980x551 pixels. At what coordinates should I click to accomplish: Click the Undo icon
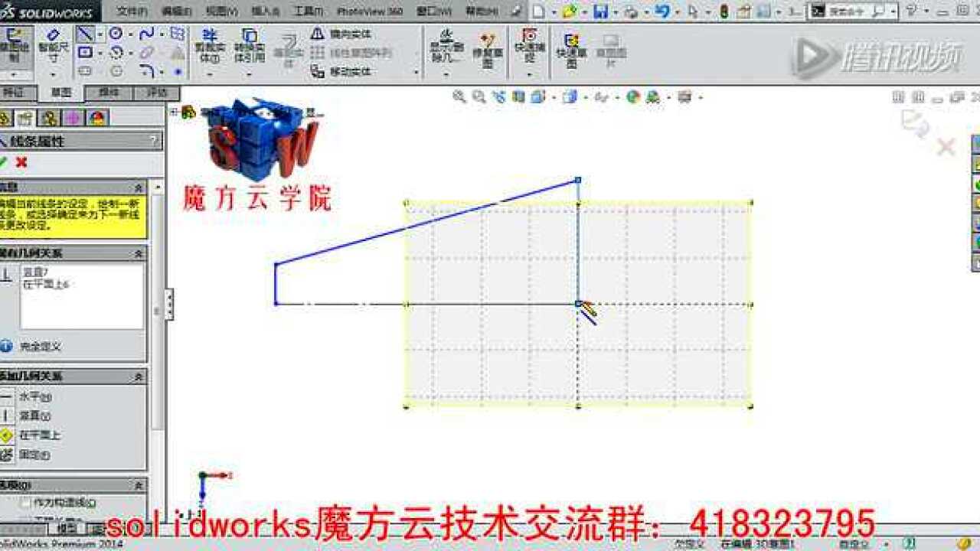662,11
